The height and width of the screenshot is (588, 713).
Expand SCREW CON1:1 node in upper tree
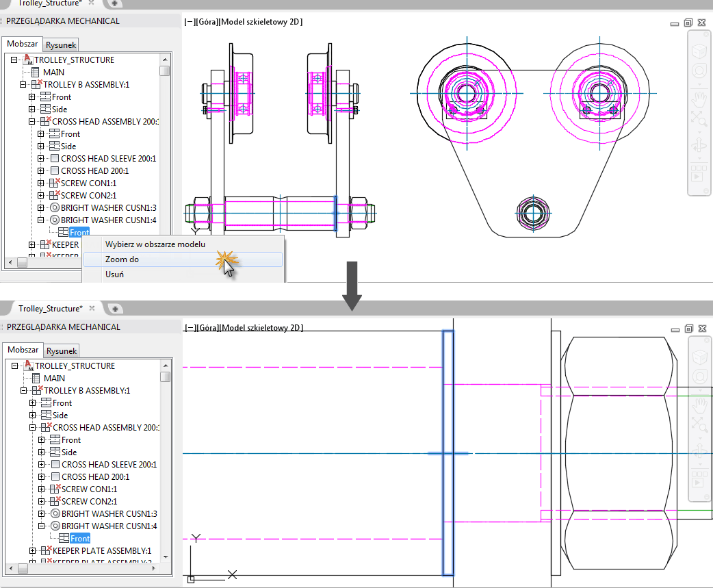tap(41, 183)
